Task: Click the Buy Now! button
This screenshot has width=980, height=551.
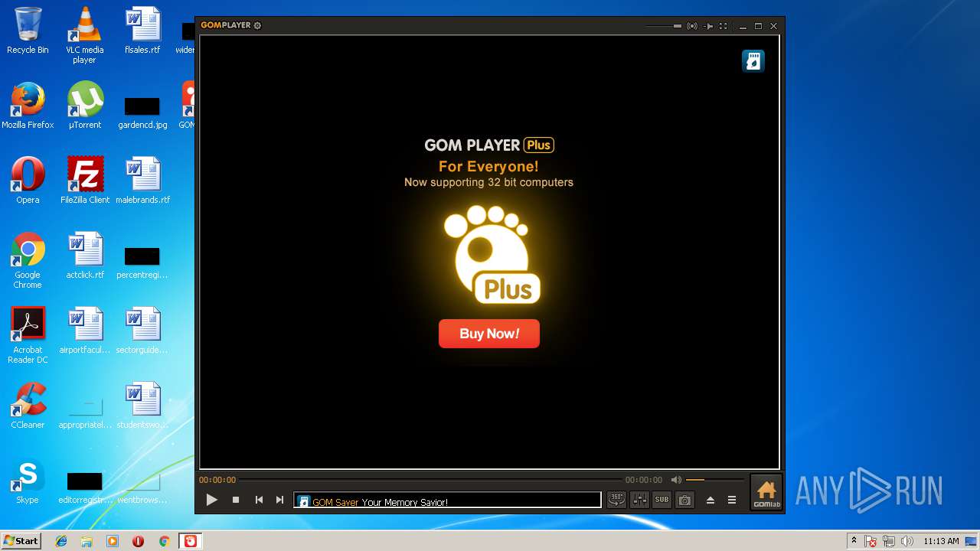Action: [489, 334]
